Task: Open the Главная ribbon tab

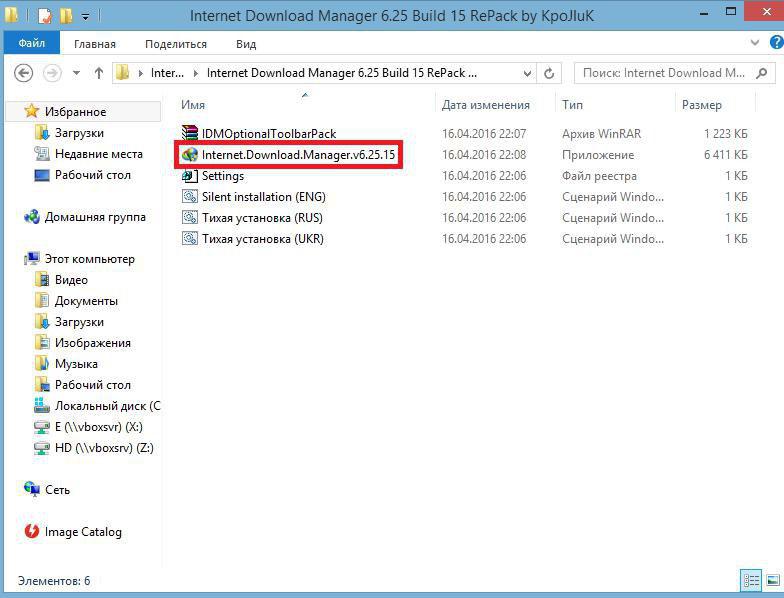Action: point(94,44)
